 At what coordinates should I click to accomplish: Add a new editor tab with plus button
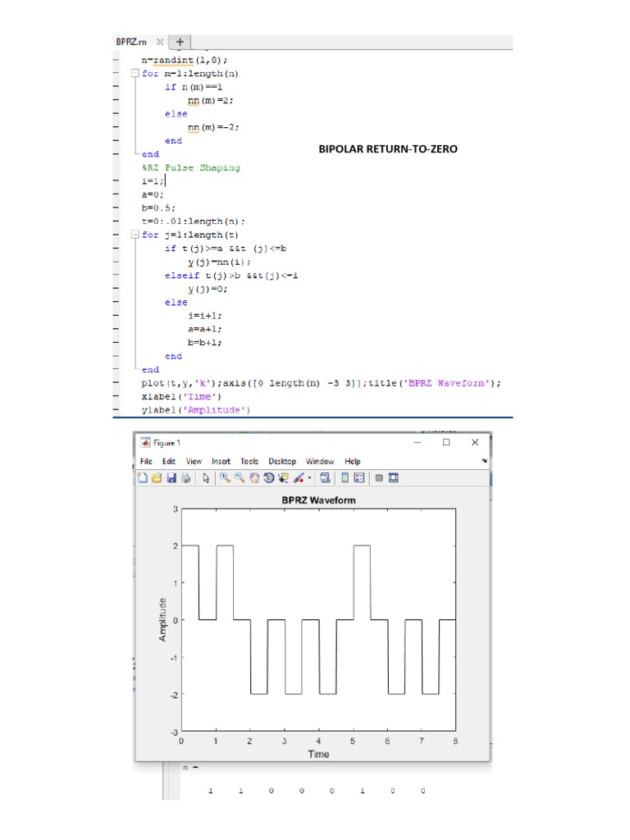tap(179, 42)
